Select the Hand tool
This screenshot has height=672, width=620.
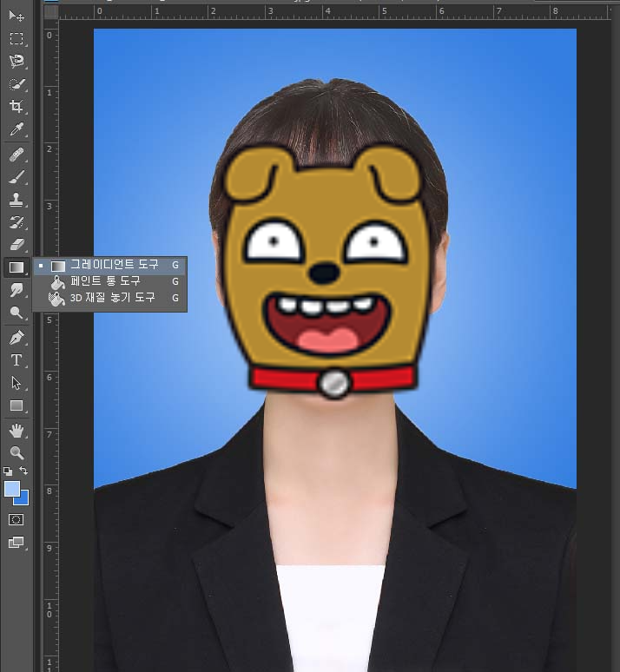tap(16, 431)
